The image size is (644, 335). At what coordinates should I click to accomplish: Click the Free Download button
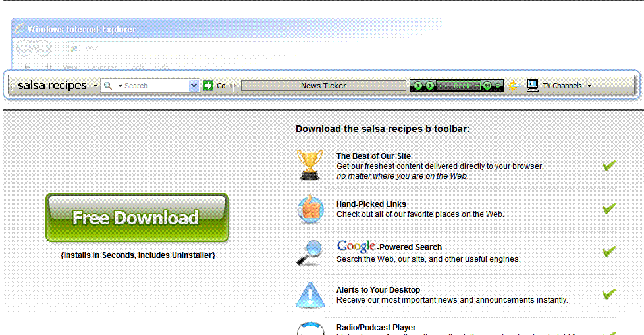click(x=137, y=218)
